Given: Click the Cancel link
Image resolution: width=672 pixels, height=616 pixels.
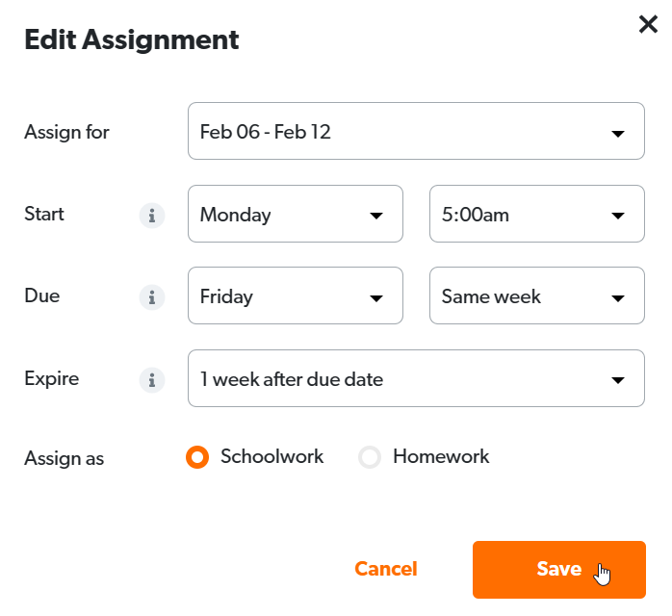Looking at the screenshot, I should coord(386,569).
